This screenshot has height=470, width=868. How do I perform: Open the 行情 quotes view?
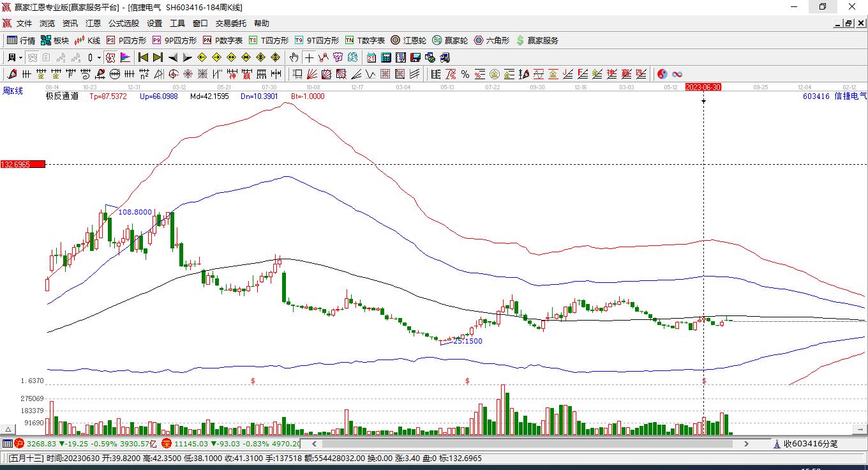21,40
